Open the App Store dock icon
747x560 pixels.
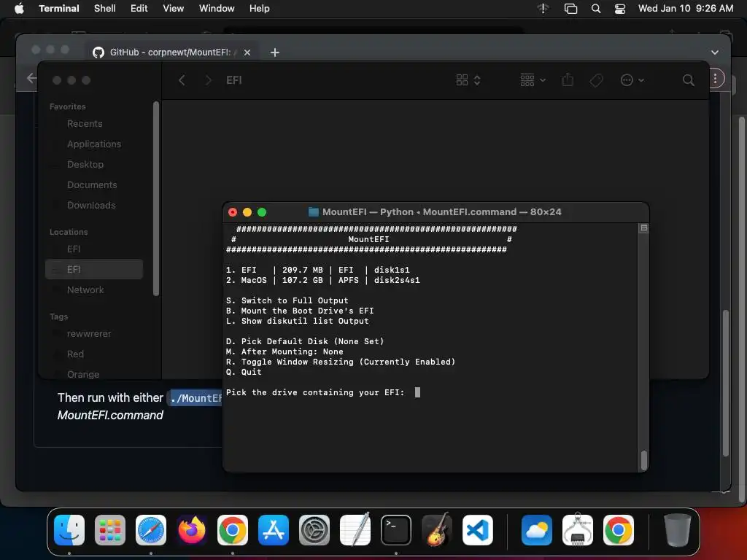pos(274,530)
